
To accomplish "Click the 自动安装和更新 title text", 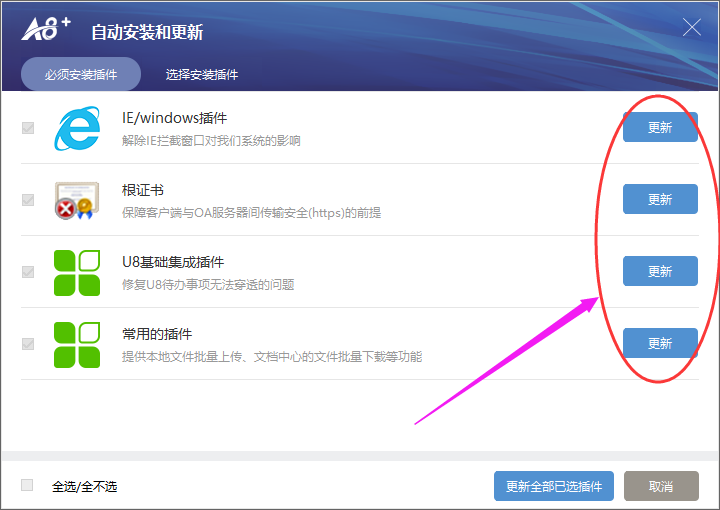I will click(x=147, y=32).
